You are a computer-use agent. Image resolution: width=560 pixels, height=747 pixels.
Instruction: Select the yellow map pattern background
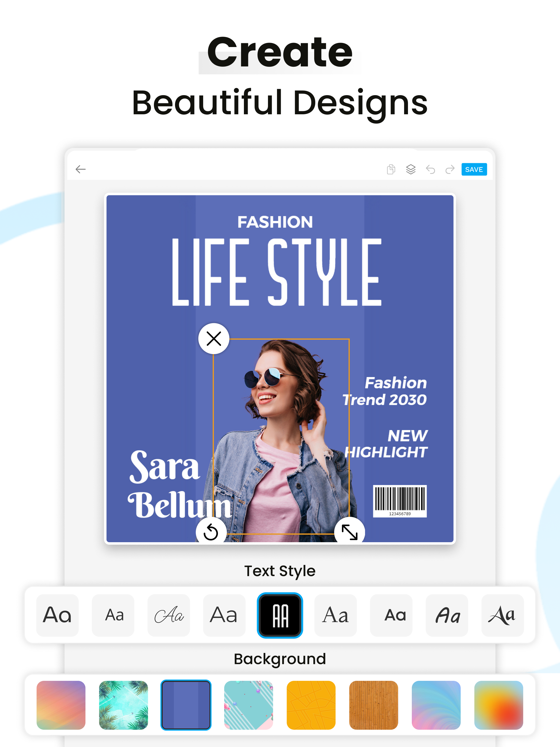[x=311, y=705]
